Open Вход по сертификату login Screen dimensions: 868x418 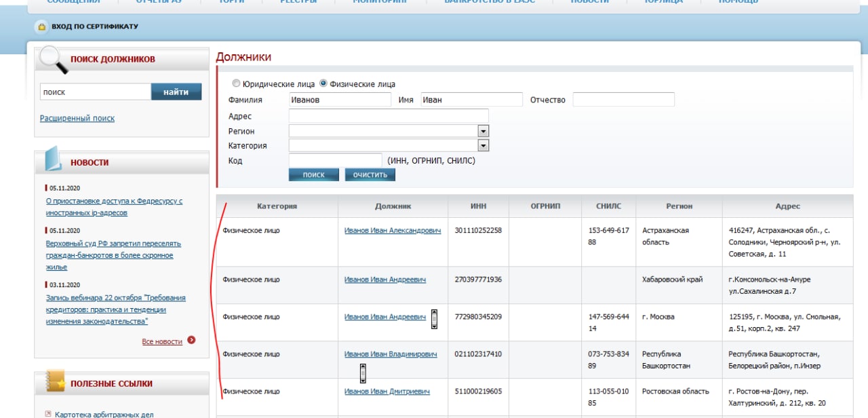point(94,26)
